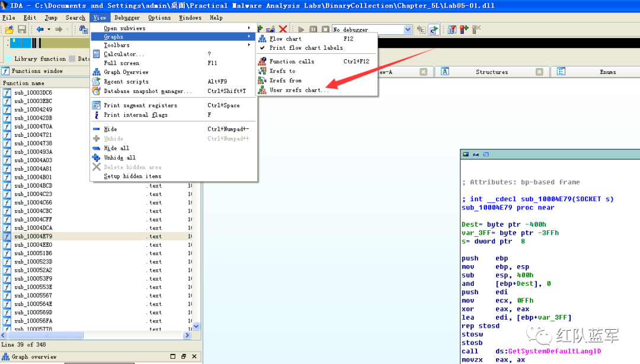This screenshot has width=640, height=364.
Task: Click the red X toolbar icon
Action: [x=283, y=29]
